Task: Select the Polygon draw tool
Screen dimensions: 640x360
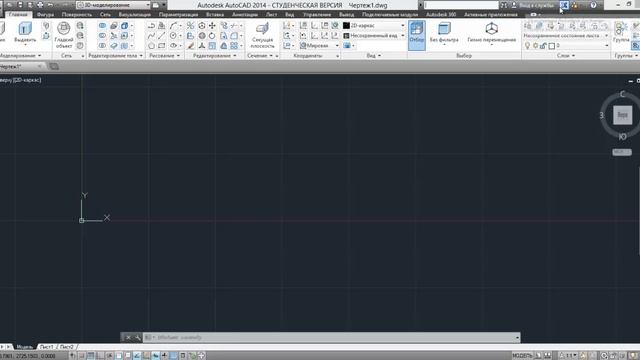Action: click(x=151, y=45)
